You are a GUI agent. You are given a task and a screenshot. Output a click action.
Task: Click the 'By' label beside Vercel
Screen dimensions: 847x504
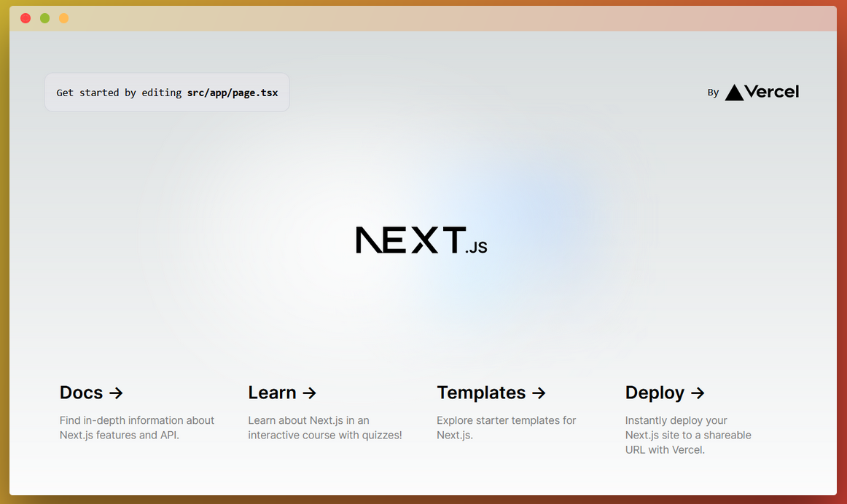(713, 92)
